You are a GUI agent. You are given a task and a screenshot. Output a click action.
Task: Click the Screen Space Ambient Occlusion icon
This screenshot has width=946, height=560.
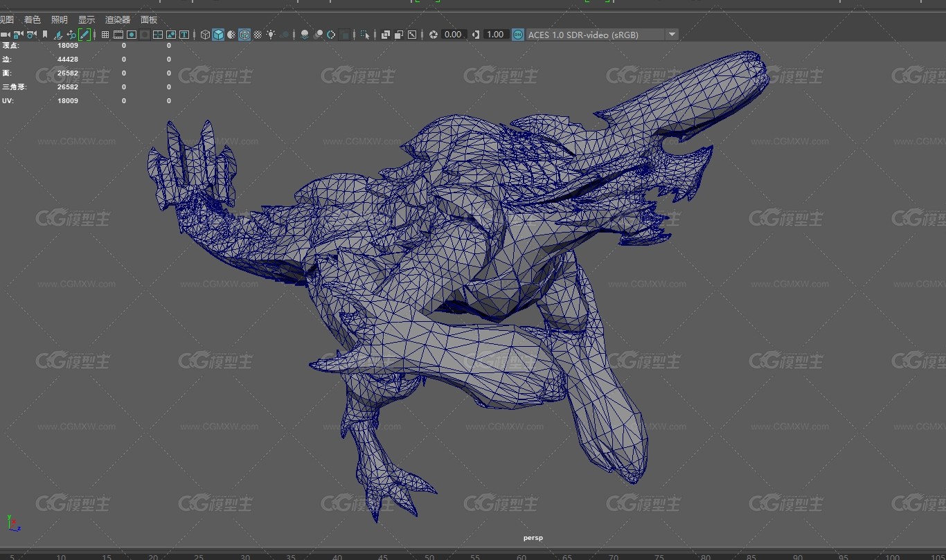[305, 35]
